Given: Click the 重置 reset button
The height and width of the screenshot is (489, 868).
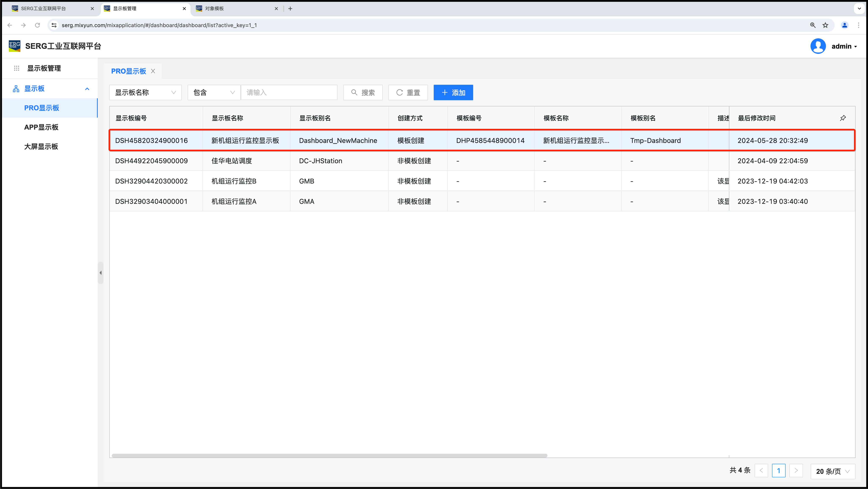Looking at the screenshot, I should (408, 92).
